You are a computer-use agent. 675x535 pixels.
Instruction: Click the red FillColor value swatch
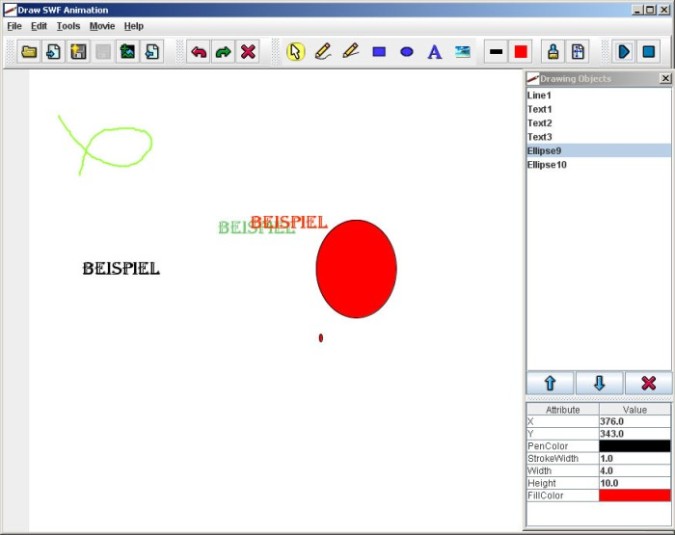(x=635, y=495)
